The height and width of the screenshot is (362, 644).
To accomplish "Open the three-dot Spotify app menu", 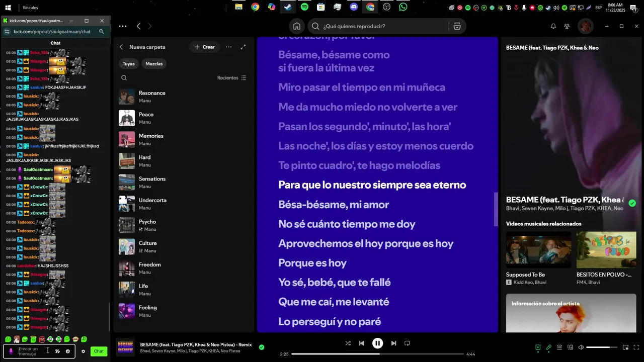I will pyautogui.click(x=123, y=26).
